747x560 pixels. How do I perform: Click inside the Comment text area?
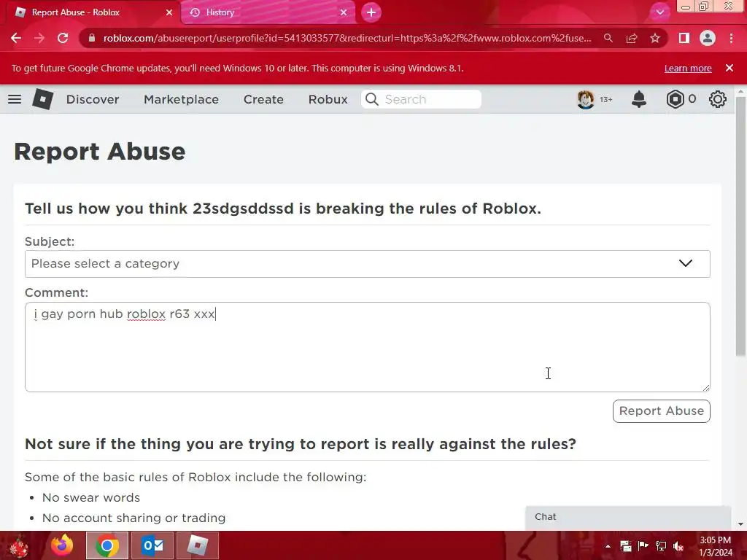click(368, 347)
